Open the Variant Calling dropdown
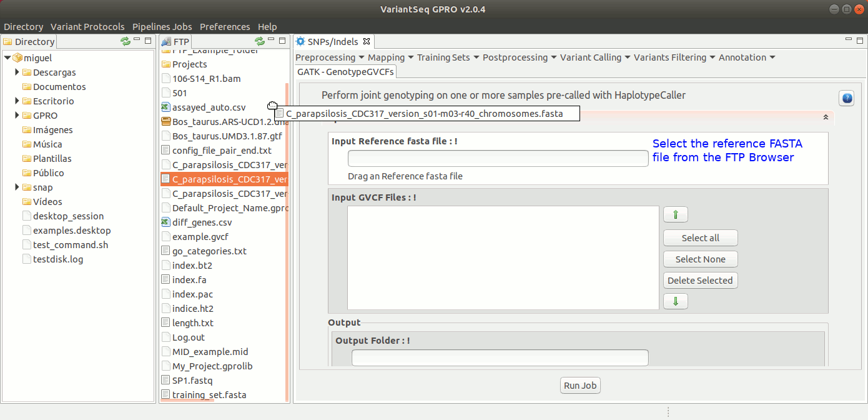 (x=594, y=57)
